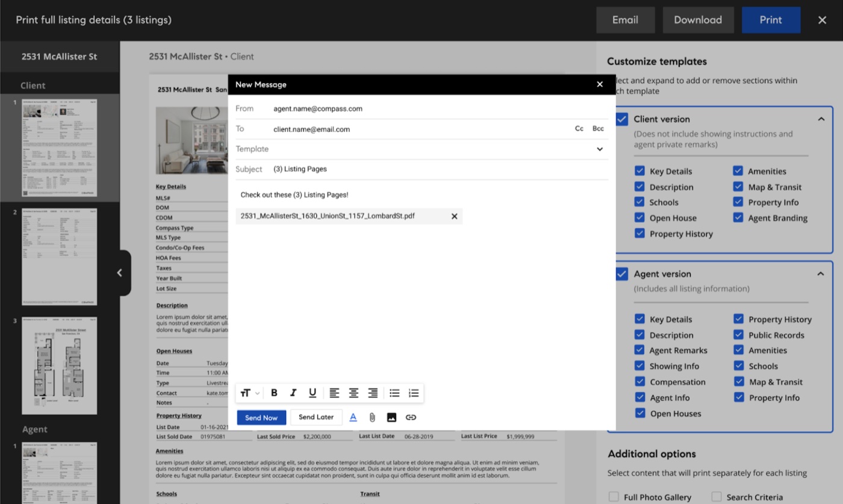The image size is (843, 504).
Task: Click the attached PDF file name
Action: (x=328, y=216)
